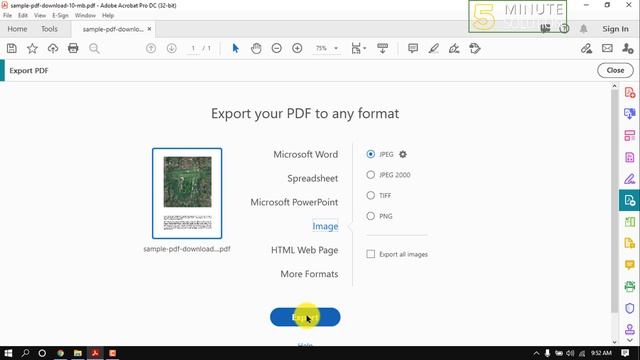Switch to the Tools tab
Image resolution: width=640 pixels, height=360 pixels.
[x=49, y=29]
